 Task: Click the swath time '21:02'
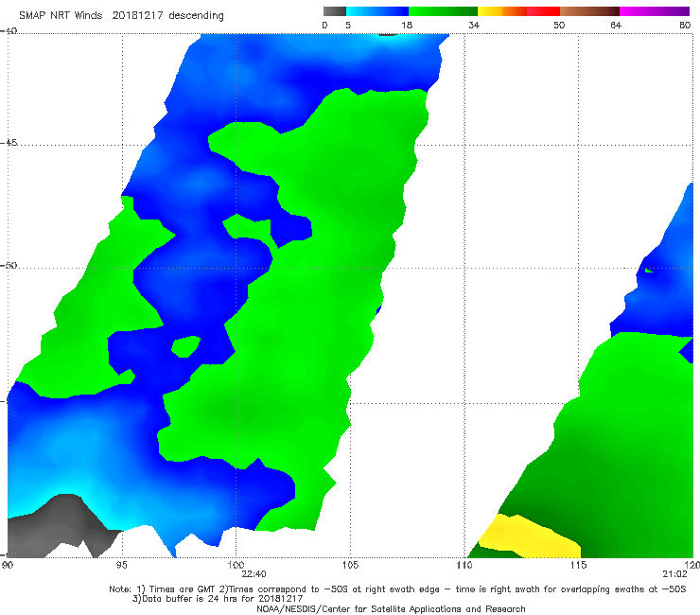point(674,574)
